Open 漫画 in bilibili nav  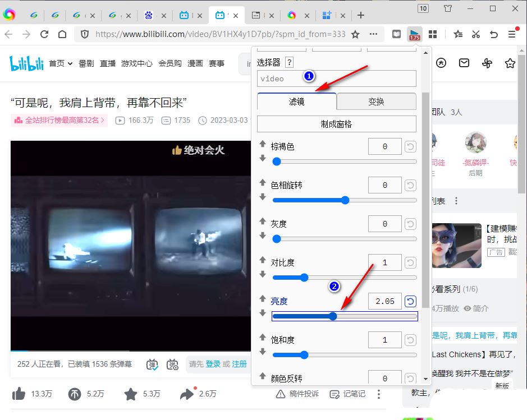click(195, 63)
